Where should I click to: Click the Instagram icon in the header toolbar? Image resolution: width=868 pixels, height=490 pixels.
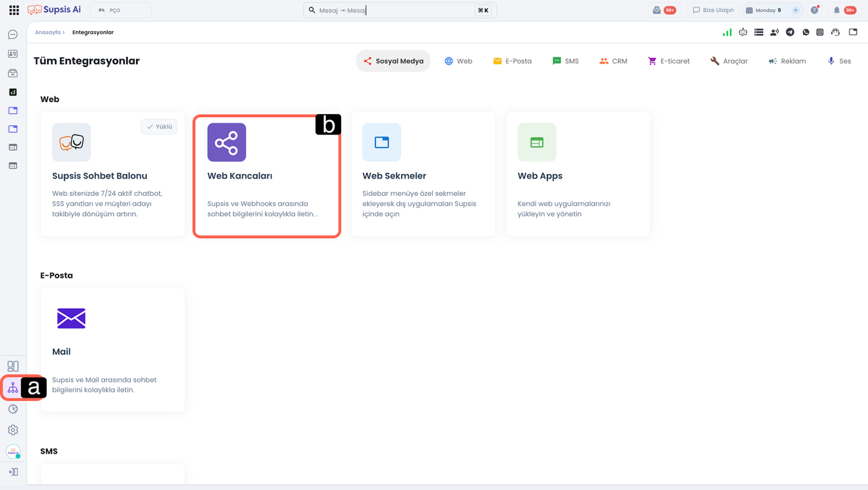820,32
